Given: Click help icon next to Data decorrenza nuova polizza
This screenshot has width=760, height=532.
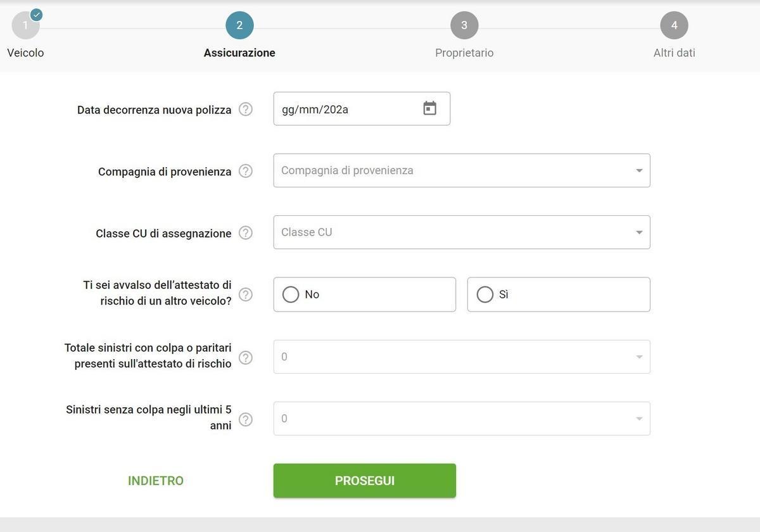Looking at the screenshot, I should [x=246, y=110].
